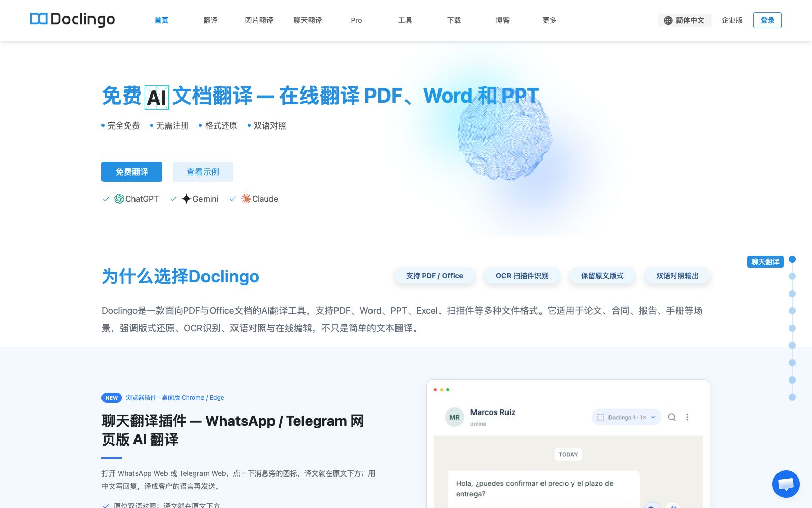Go to the 首页 tab
Screen dimensions: 812x508
point(161,20)
